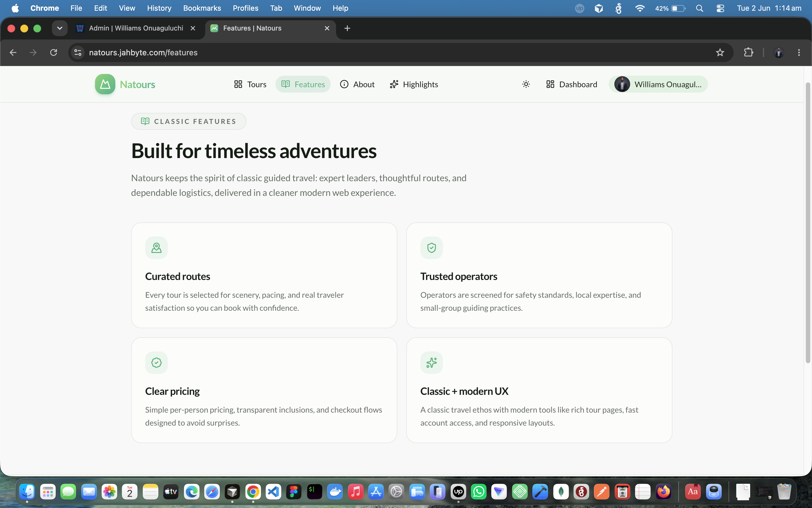Click the address bar URL
Screen dimensions: 812x508
[x=143, y=52]
